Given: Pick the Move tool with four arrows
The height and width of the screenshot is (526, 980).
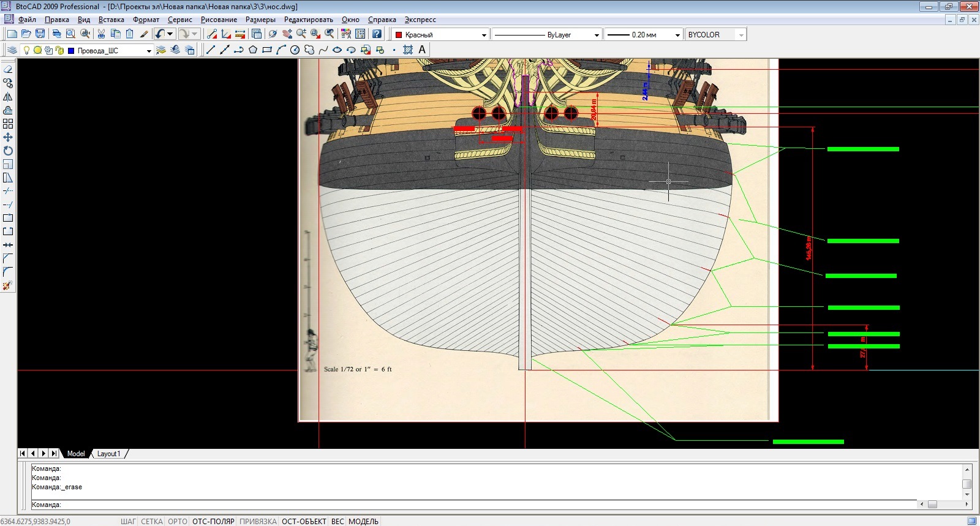Looking at the screenshot, I should [x=8, y=137].
